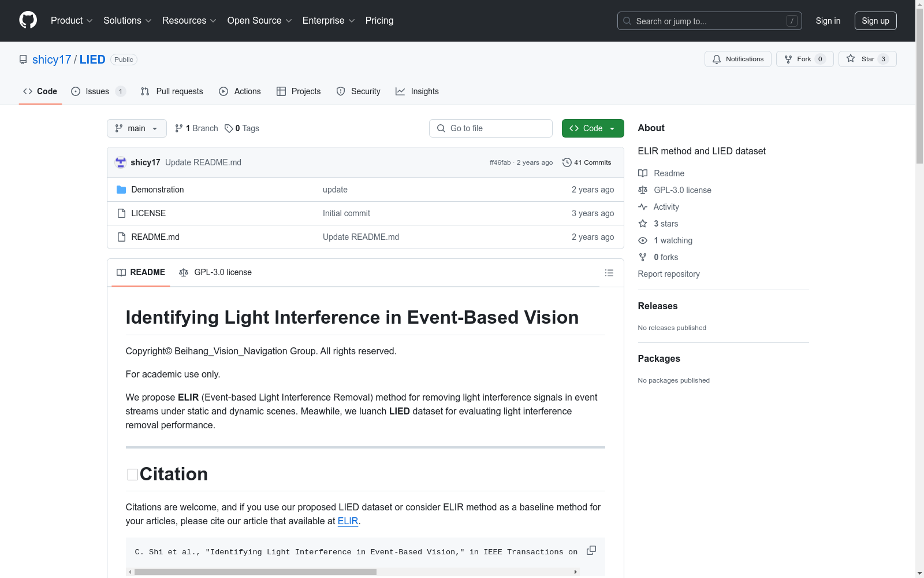Star the LIED repository
The height and width of the screenshot is (578, 924).
[867, 59]
